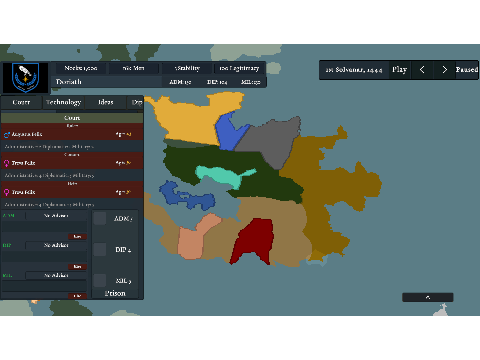Click the square icon next to ADM 5
Viewport: 480px width, 360px height.
click(x=100, y=218)
